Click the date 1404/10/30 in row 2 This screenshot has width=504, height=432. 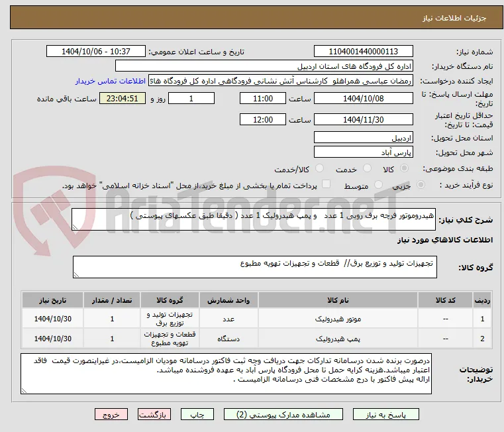click(x=53, y=339)
